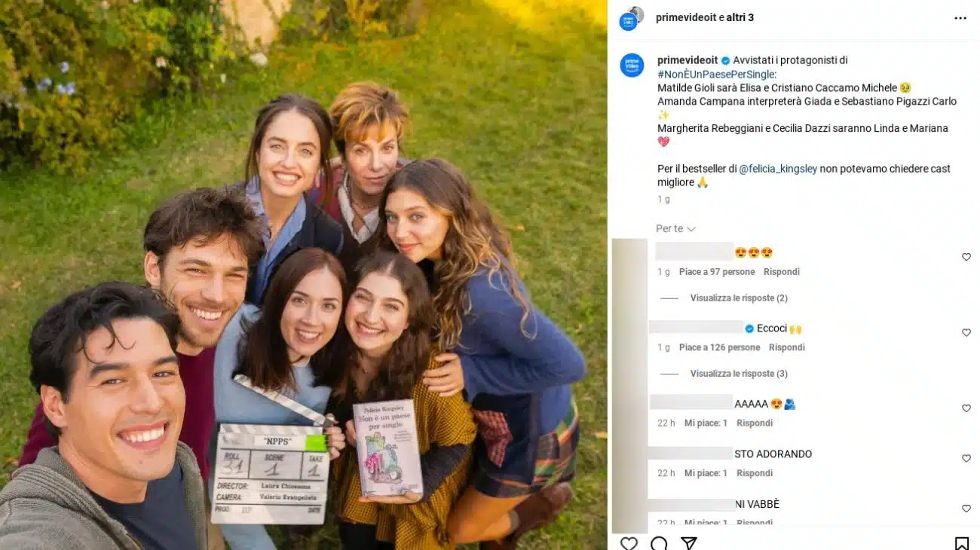Like the "Eccoci" comment
The height and width of the screenshot is (550, 980).
click(x=966, y=332)
